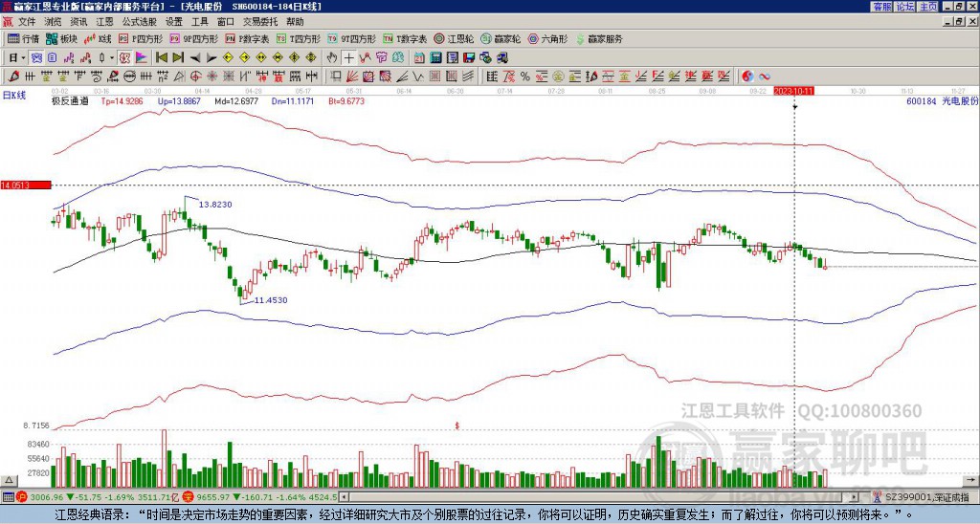Click the infinity loop icon
Image resolution: width=980 pixels, height=524 pixels.
765,76
